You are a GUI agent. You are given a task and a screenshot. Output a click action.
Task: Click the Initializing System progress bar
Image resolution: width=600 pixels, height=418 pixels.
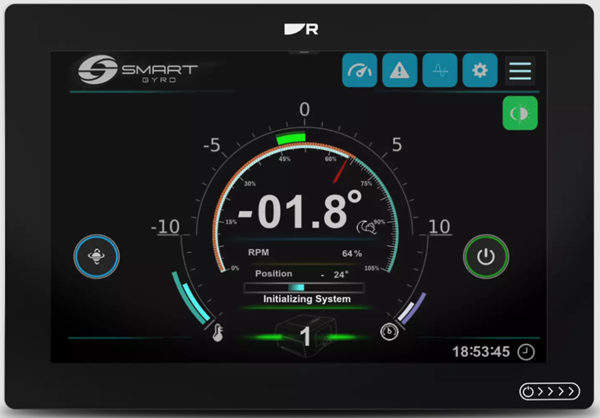306,288
